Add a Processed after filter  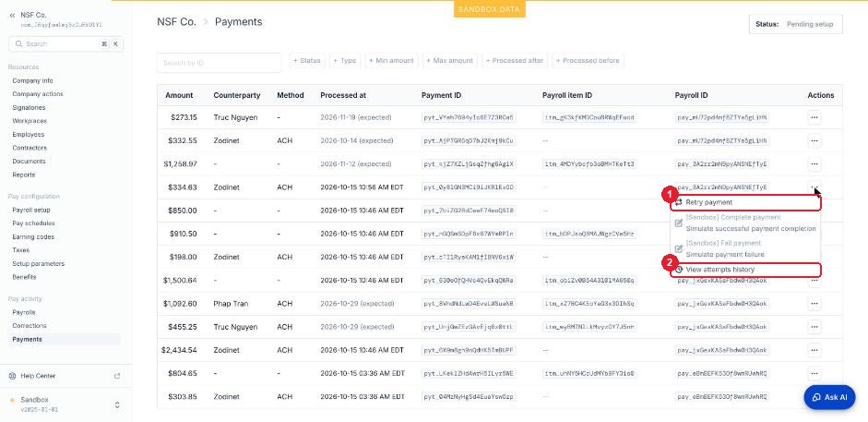click(x=515, y=60)
